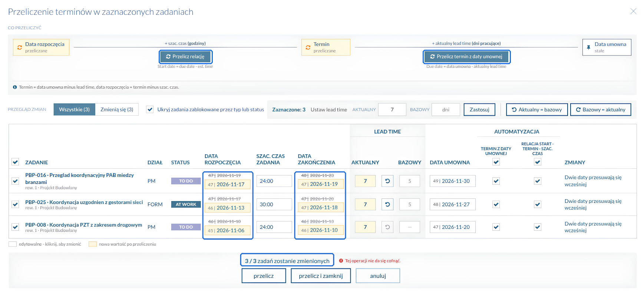Screen dimensions: 644x293
Task: Toggle select-all checkbox next to ZADANIE header
Action: click(15, 162)
